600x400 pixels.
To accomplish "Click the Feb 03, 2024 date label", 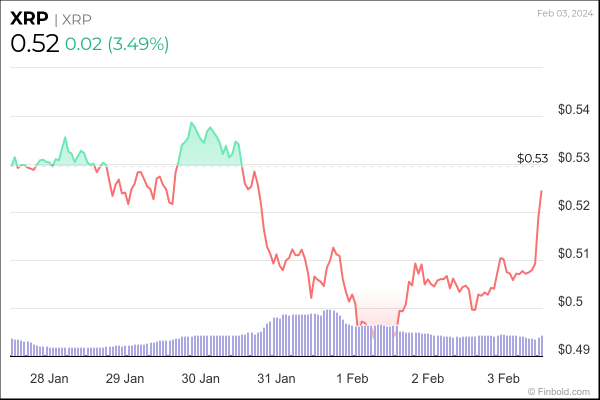I will [x=565, y=13].
